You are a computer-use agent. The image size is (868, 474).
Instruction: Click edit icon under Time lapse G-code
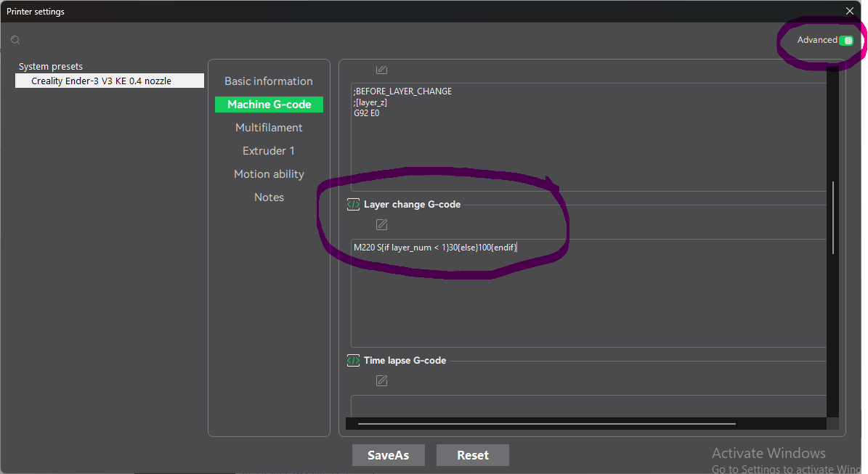(x=381, y=380)
